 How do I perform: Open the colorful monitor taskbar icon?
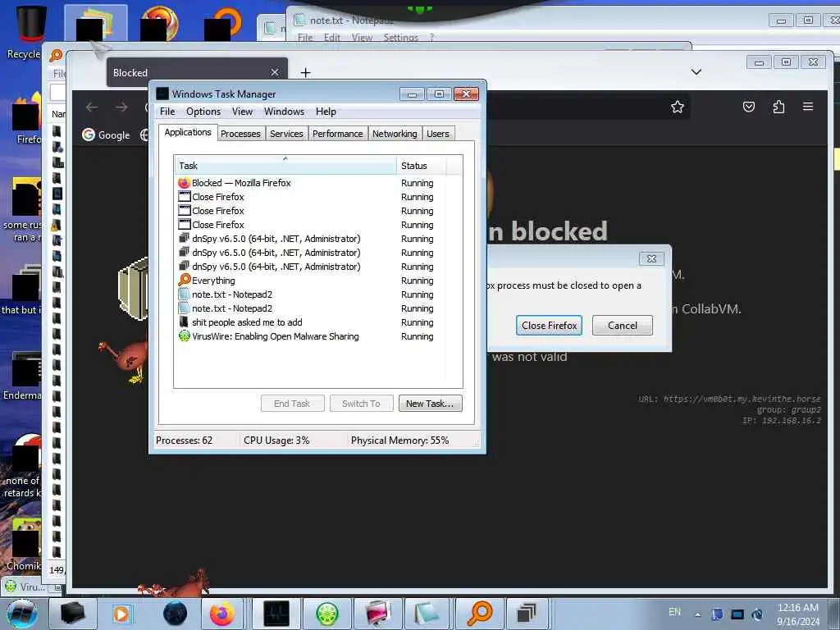(x=378, y=614)
